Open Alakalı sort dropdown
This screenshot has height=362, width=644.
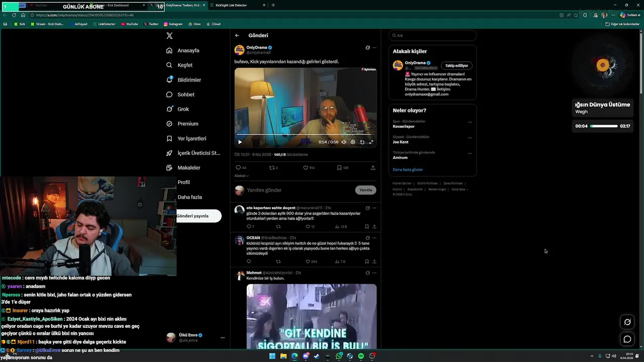(242, 175)
